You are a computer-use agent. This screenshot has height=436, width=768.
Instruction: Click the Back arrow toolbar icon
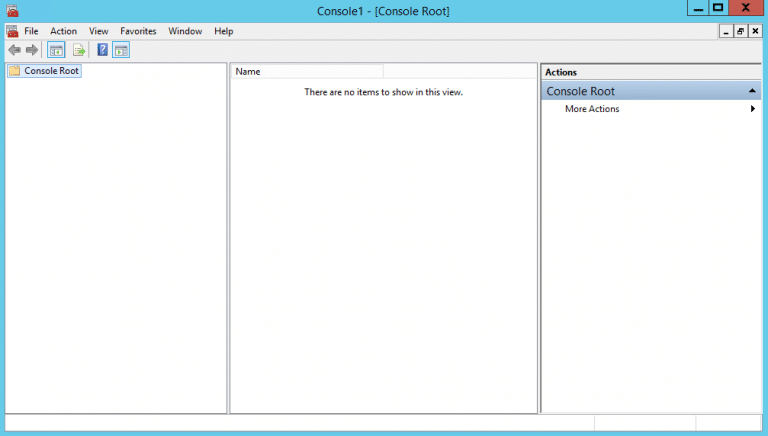14,50
